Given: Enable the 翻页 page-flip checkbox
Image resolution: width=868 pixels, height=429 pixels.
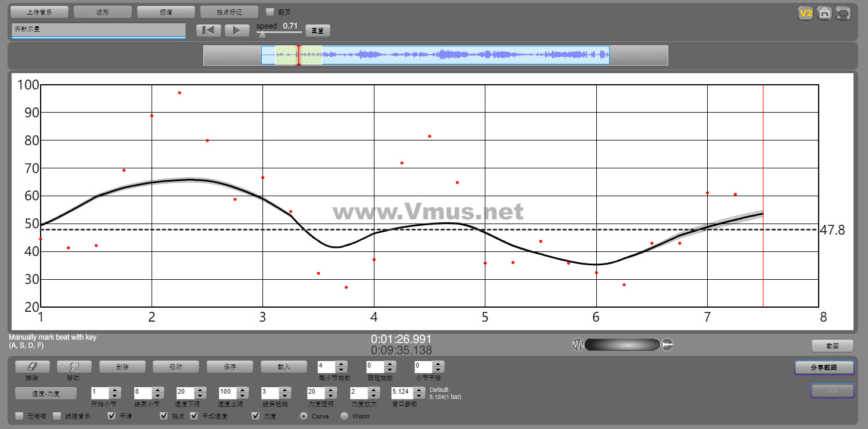Looking at the screenshot, I should 270,12.
